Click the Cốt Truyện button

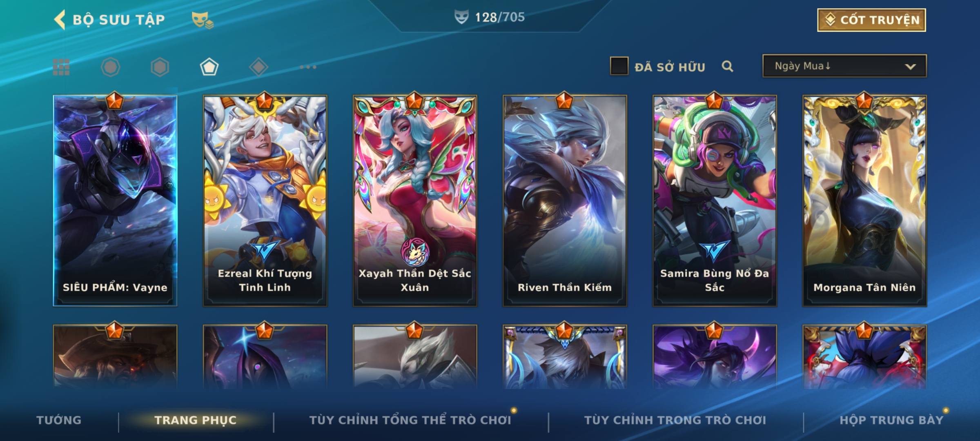click(871, 20)
